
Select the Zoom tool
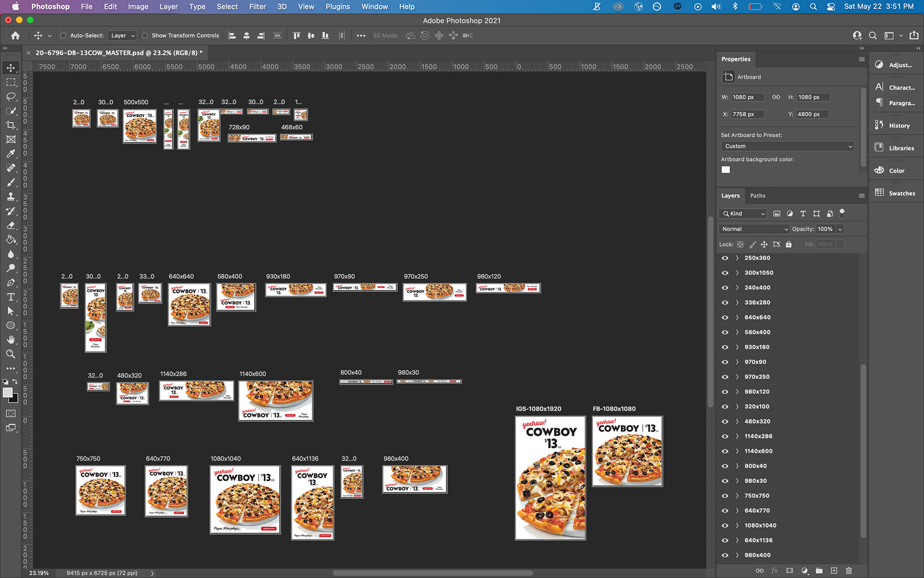click(11, 354)
